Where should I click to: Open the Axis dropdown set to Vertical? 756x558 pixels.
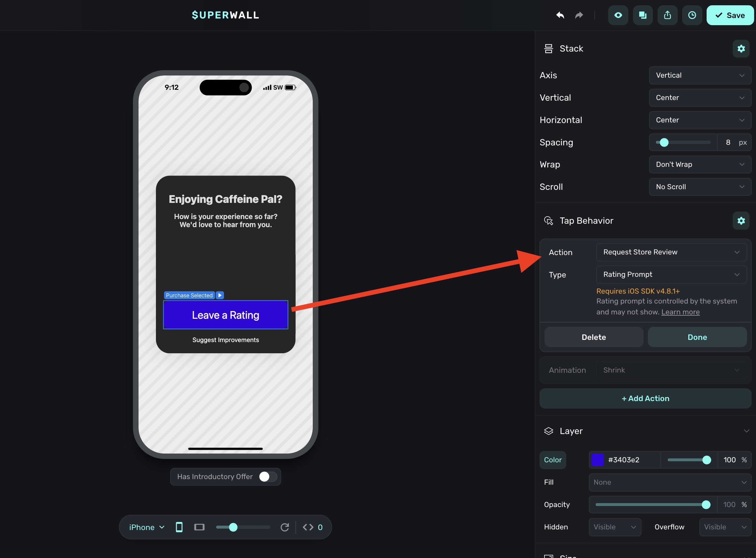pyautogui.click(x=699, y=75)
